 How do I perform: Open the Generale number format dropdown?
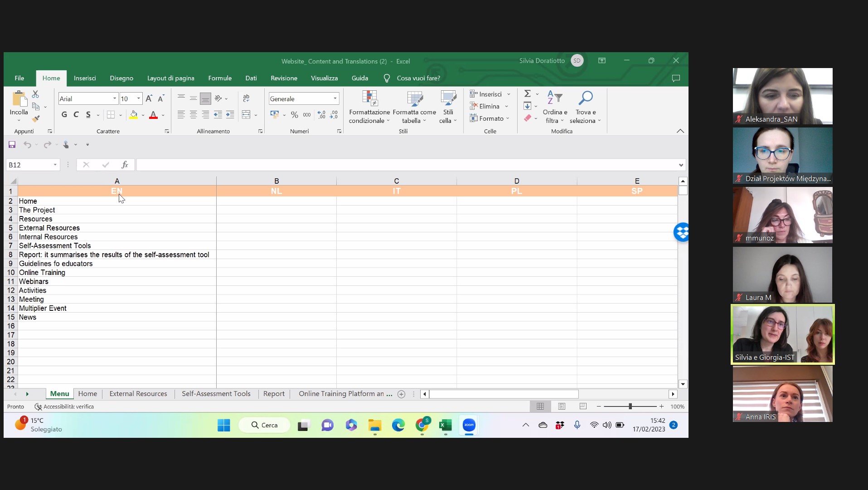[335, 98]
